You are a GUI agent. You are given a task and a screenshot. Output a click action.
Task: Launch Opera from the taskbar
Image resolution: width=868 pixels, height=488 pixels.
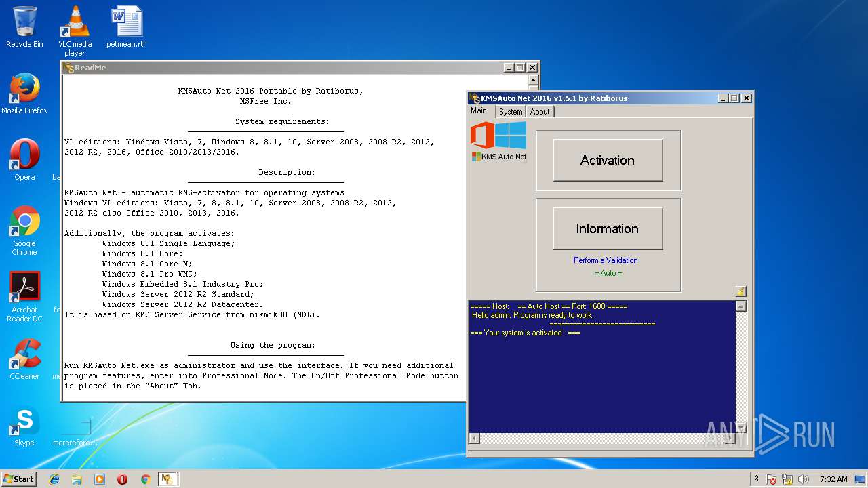tap(122, 479)
